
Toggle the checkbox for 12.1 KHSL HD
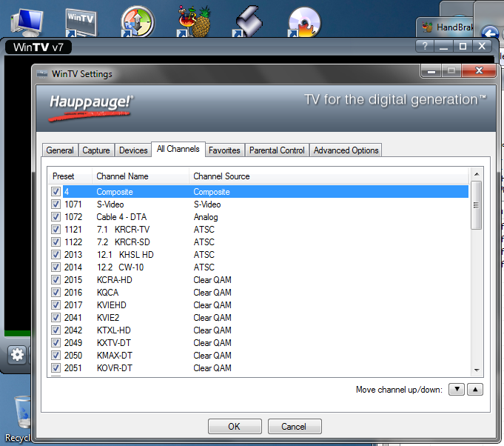point(56,255)
